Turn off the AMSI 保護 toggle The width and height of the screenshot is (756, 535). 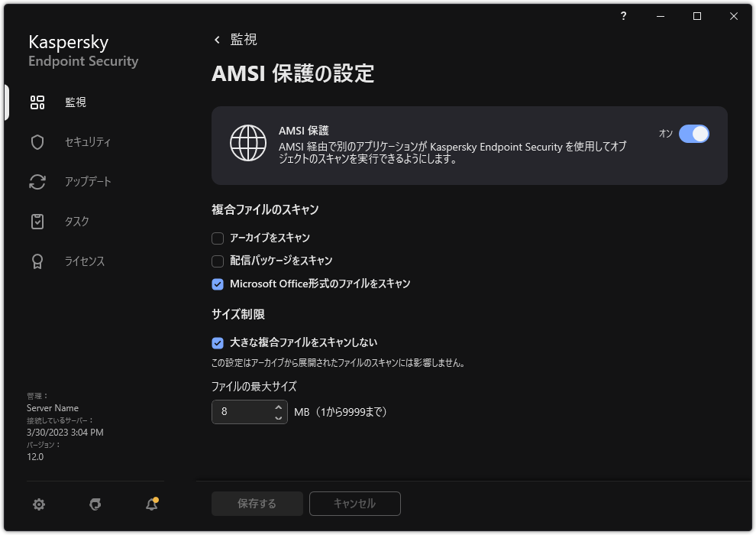pyautogui.click(x=694, y=134)
